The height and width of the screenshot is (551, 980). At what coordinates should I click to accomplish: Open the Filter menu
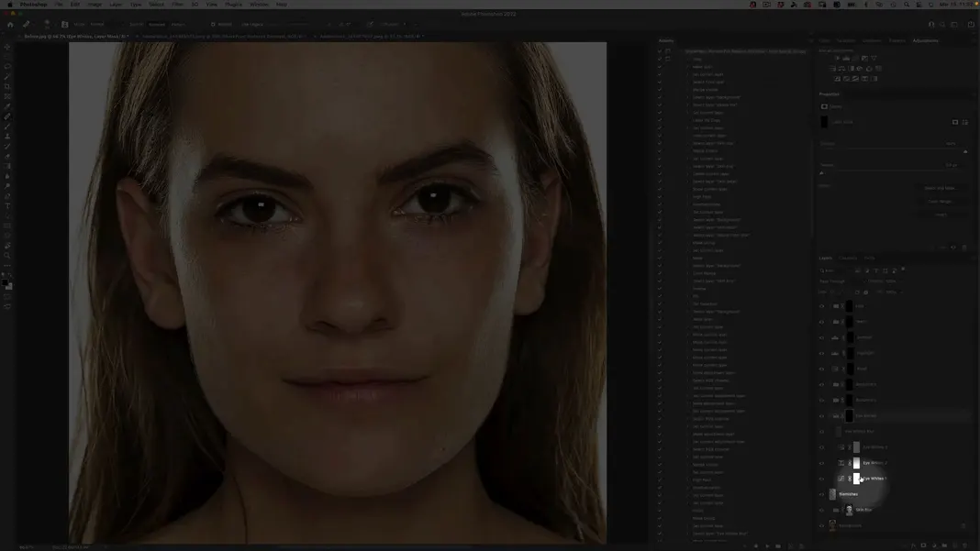click(x=177, y=5)
